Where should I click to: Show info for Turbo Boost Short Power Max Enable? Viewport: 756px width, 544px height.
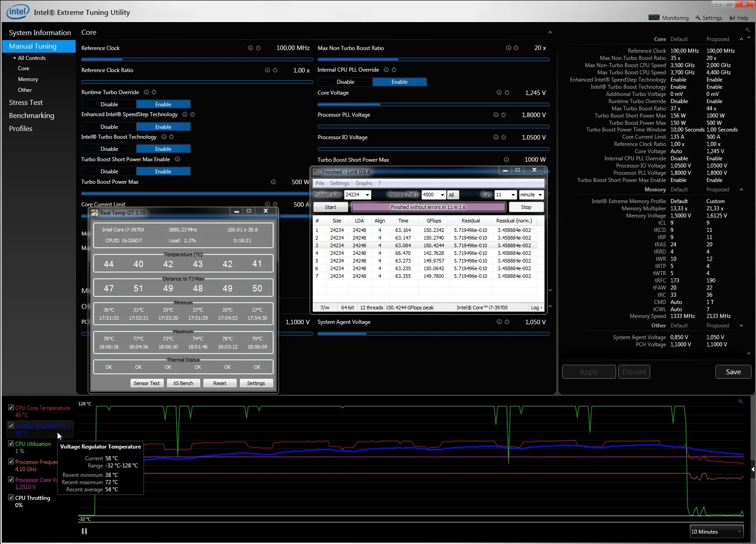(177, 159)
